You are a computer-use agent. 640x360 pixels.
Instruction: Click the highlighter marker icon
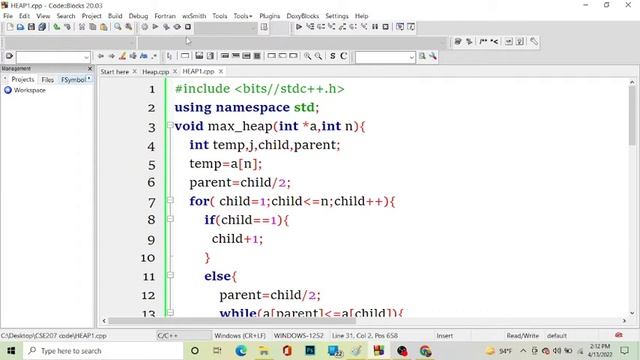click(122, 56)
